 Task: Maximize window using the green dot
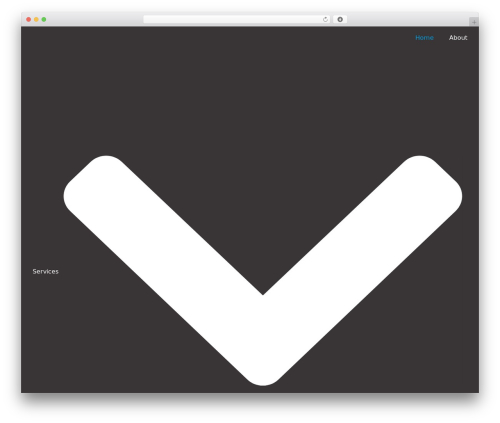[x=44, y=19]
